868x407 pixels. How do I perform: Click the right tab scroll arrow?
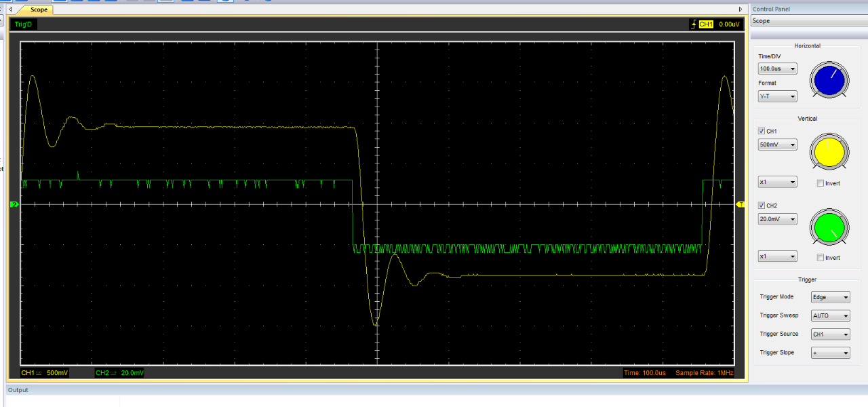pyautogui.click(x=741, y=9)
